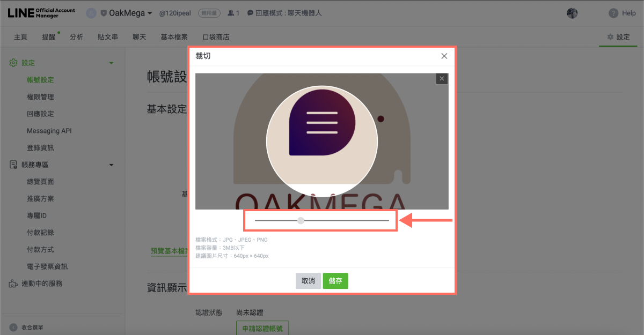This screenshot has width=644, height=335.
Task: Click the 回應模式 : 聊天機器人 label
Action: point(288,13)
